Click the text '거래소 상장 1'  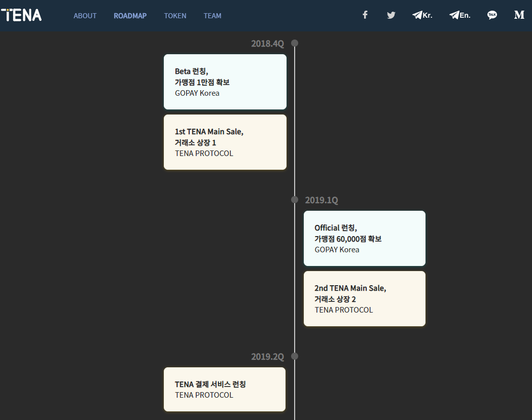[195, 142]
